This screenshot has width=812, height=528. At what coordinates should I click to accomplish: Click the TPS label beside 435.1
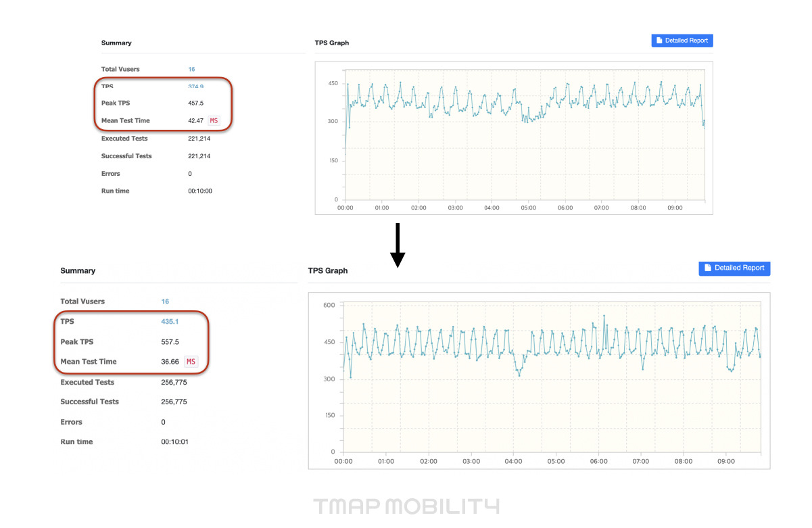(x=67, y=322)
